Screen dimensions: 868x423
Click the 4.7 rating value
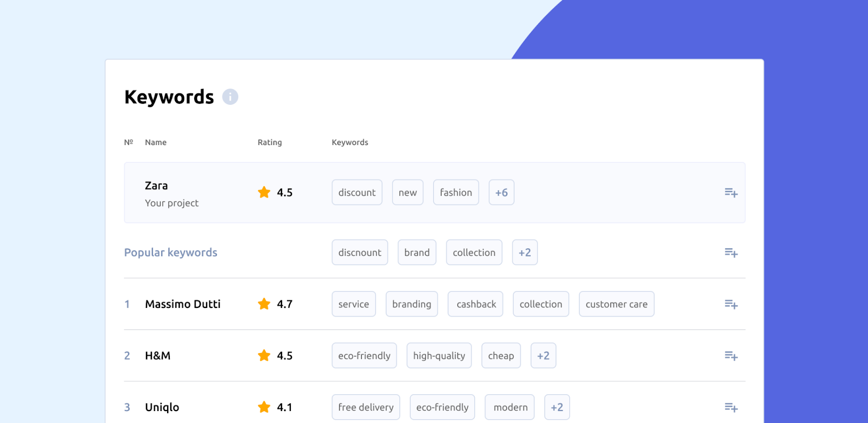tap(285, 304)
